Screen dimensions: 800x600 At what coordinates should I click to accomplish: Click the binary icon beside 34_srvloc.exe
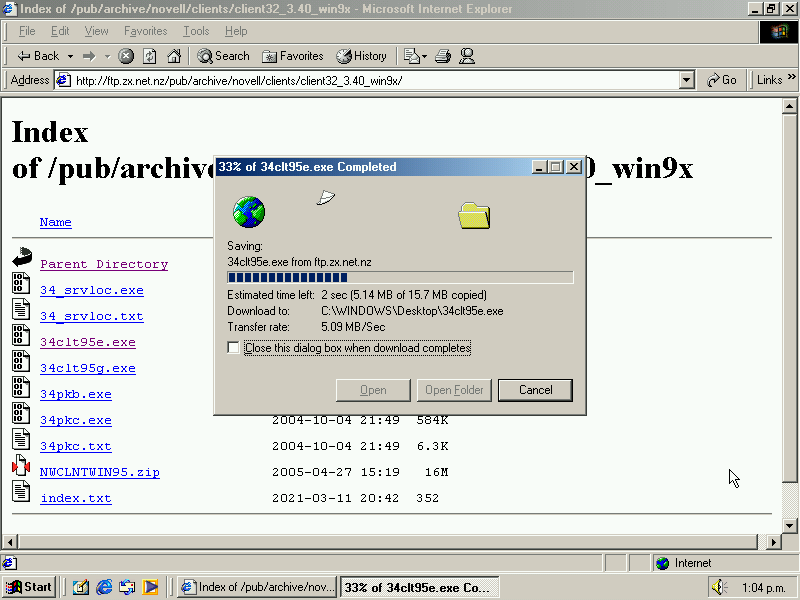(x=20, y=283)
